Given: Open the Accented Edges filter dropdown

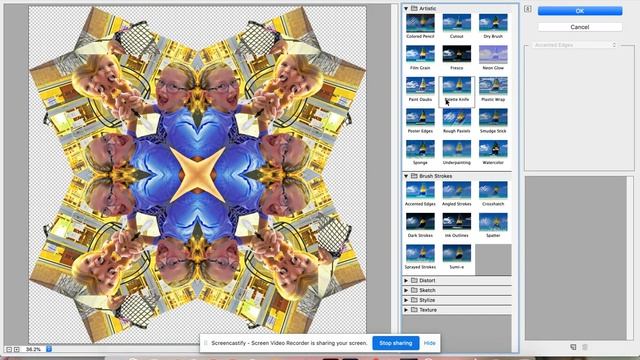Looking at the screenshot, I should 574,45.
